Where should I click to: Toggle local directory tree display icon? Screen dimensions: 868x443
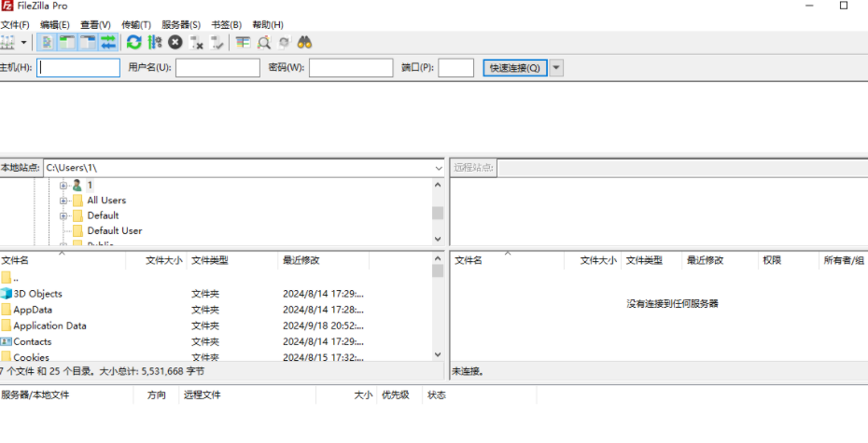67,42
